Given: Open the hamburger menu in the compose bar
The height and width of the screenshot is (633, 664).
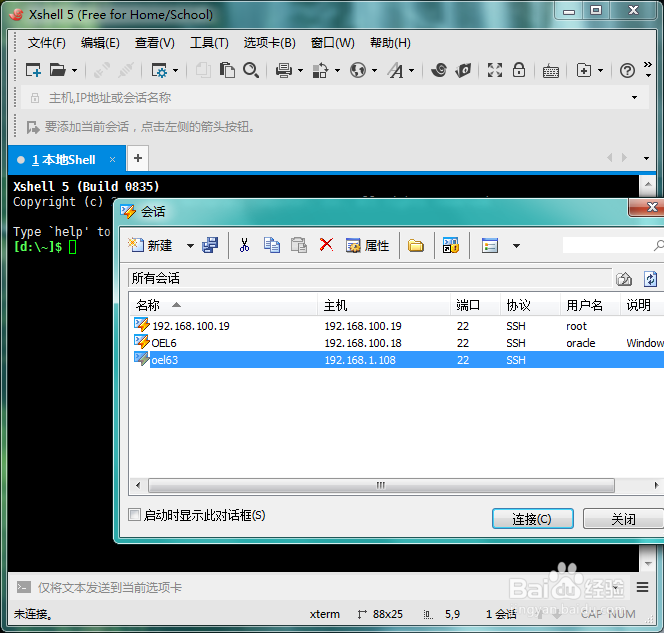Looking at the screenshot, I should pos(642,587).
